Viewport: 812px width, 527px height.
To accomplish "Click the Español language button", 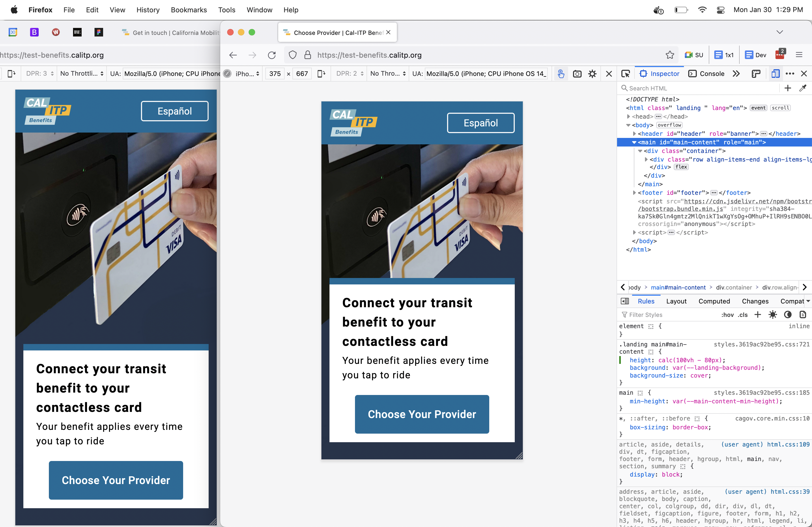I will [x=480, y=123].
